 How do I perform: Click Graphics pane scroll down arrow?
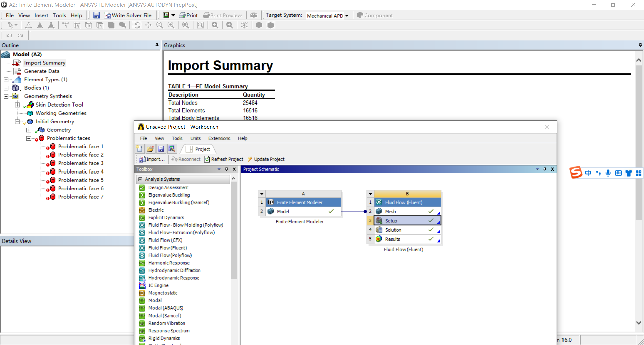(x=639, y=323)
